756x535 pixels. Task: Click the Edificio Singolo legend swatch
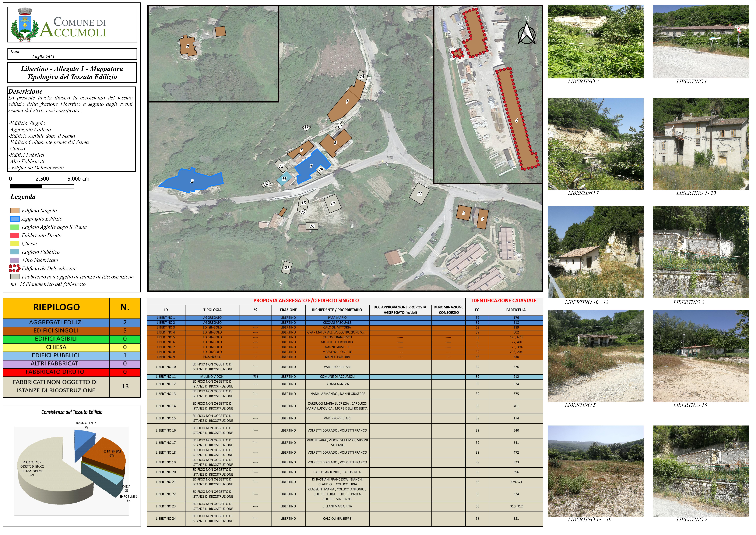click(x=15, y=210)
